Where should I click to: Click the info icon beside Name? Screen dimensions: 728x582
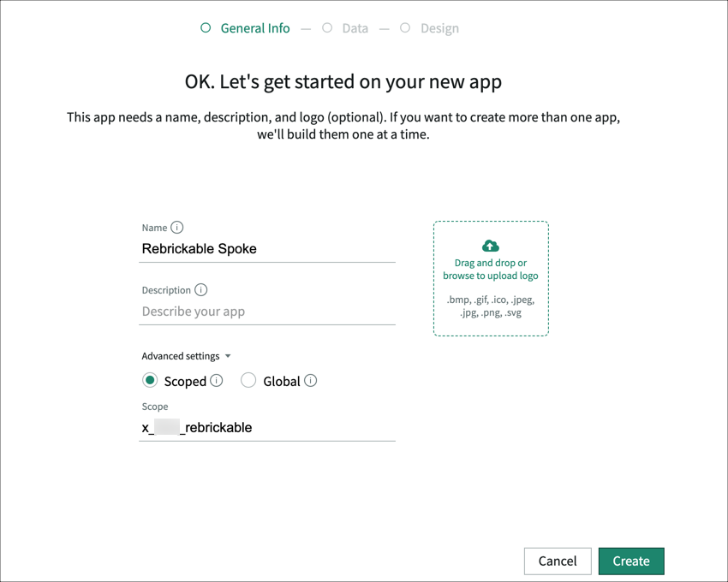pos(177,227)
